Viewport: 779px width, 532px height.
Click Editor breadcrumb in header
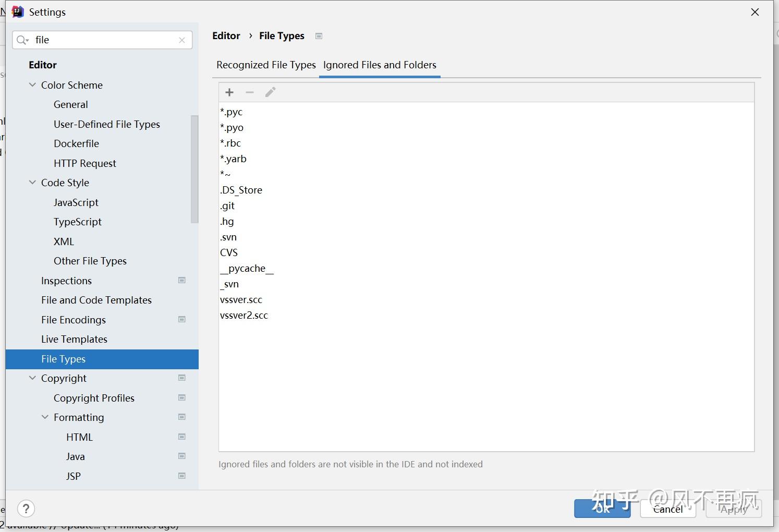click(226, 36)
